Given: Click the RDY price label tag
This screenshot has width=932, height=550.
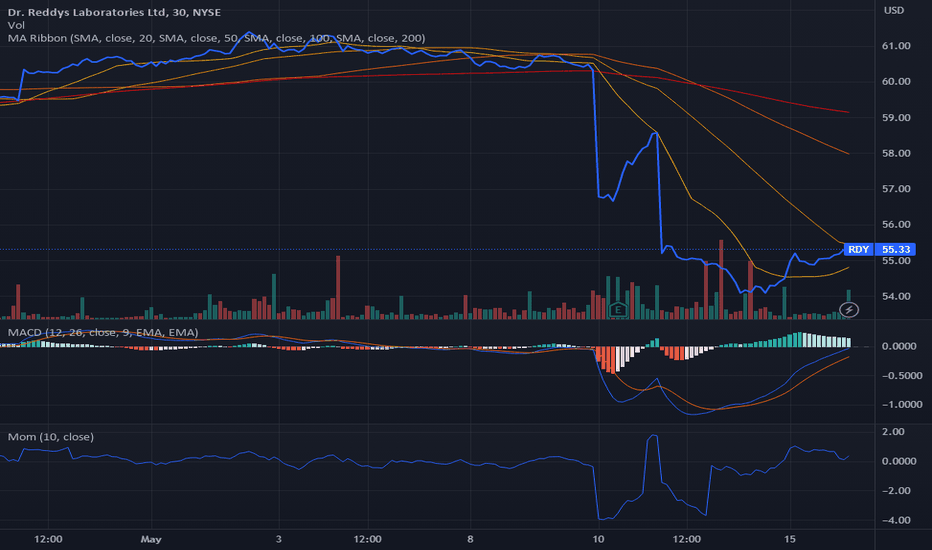Looking at the screenshot, I should (858, 249).
